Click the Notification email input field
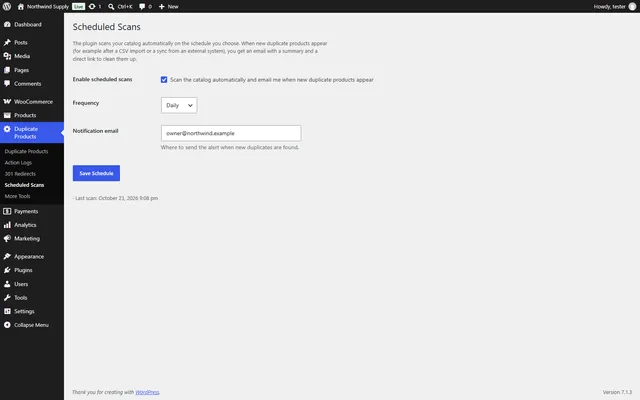This screenshot has width=640, height=400. click(231, 133)
